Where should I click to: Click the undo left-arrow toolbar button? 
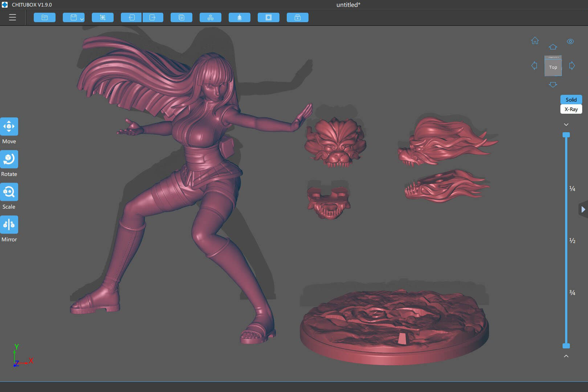click(x=131, y=17)
